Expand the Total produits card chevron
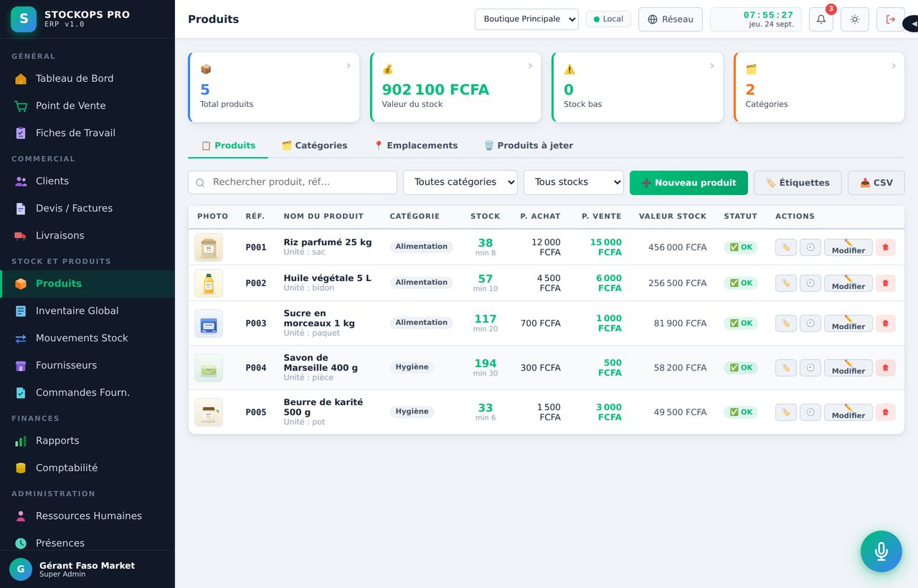 pyautogui.click(x=349, y=66)
